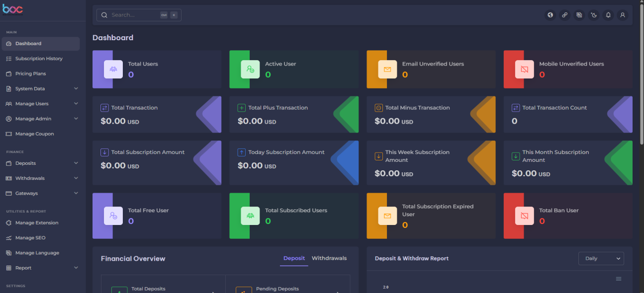This screenshot has width=644, height=293.
Task: Select the Deposit tab in Financial Overview
Action: coord(294,258)
